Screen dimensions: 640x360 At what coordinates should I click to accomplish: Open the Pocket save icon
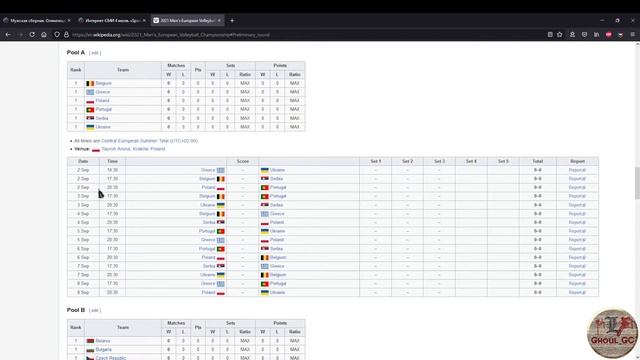click(x=584, y=35)
